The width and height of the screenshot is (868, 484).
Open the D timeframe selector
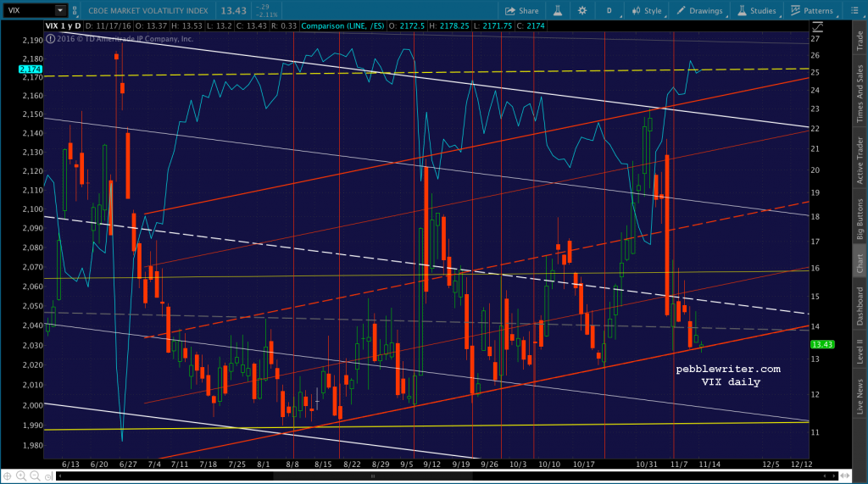point(609,10)
